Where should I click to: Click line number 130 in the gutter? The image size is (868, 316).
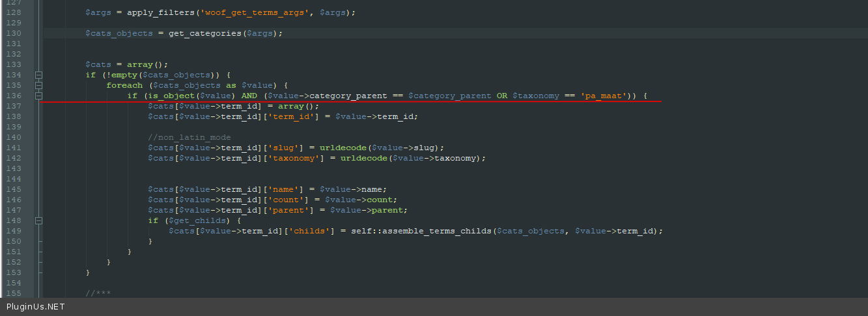click(13, 33)
